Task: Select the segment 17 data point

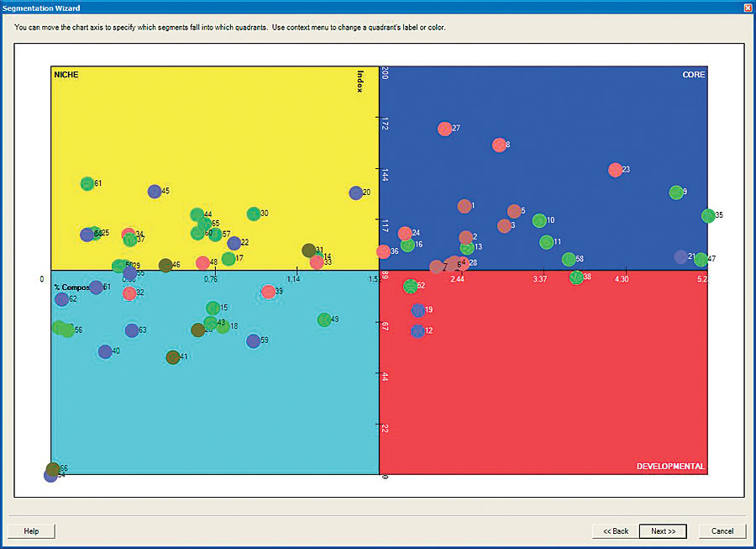Action: [x=228, y=259]
